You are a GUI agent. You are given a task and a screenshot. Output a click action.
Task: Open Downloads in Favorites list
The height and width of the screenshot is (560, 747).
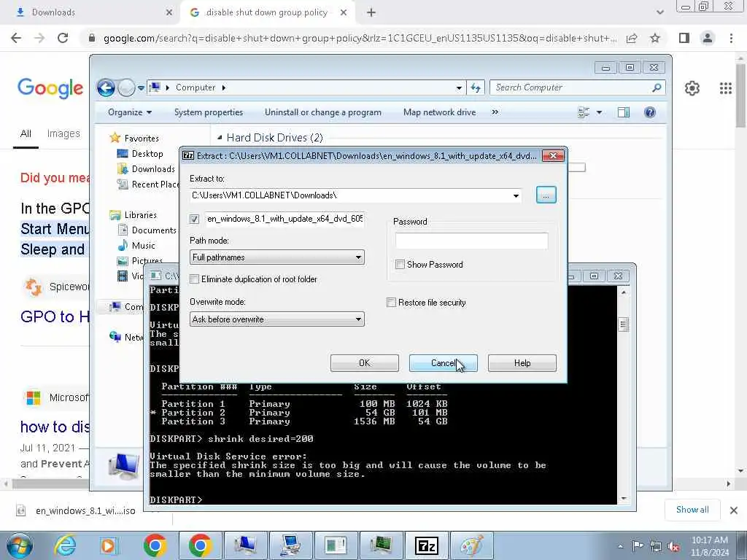tap(153, 168)
